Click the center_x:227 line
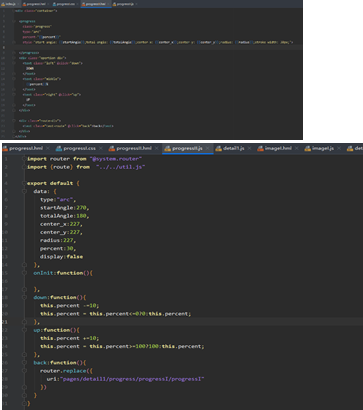The image size is (363, 410). (61, 224)
